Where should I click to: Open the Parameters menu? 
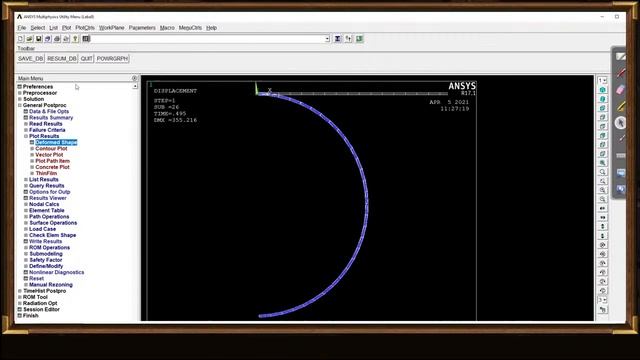[x=142, y=28]
